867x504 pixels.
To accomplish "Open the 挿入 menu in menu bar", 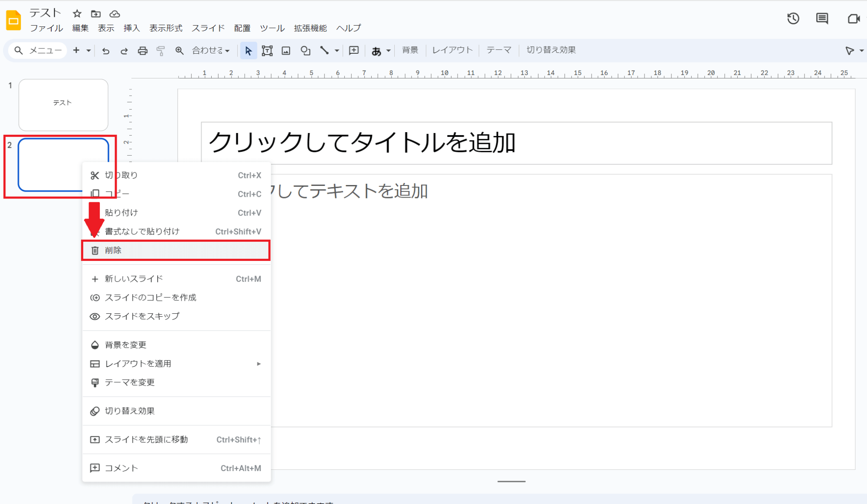I will pos(131,28).
